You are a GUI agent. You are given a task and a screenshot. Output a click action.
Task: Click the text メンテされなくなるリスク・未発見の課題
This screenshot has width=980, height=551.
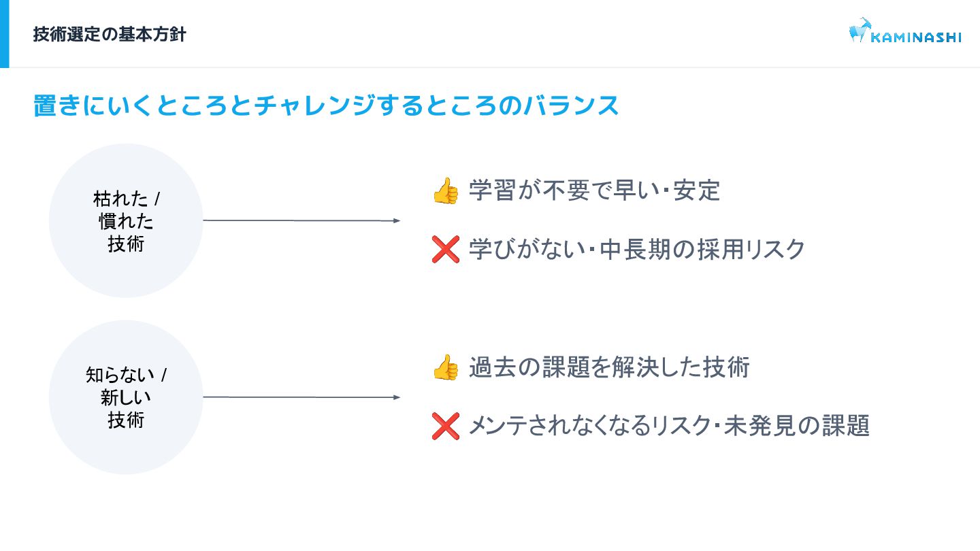pyautogui.click(x=669, y=427)
